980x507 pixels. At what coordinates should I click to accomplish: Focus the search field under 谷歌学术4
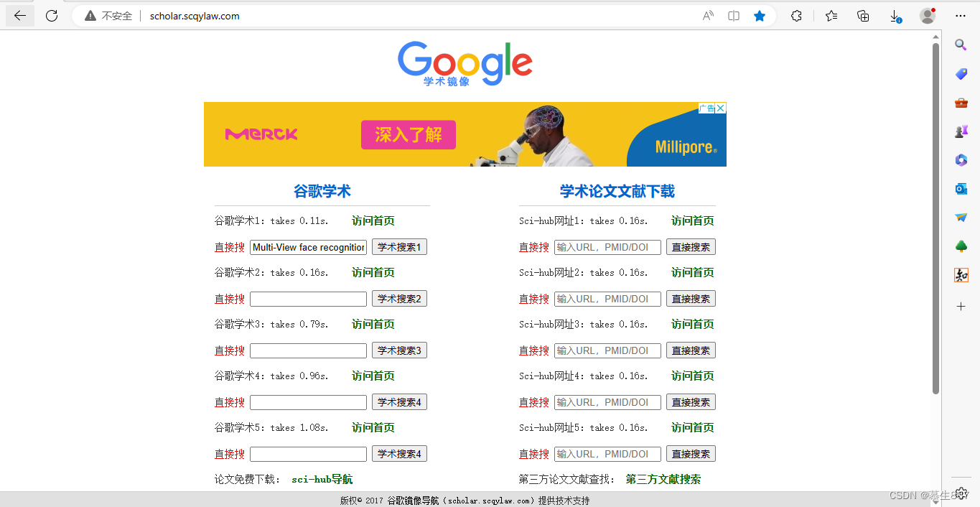(309, 402)
